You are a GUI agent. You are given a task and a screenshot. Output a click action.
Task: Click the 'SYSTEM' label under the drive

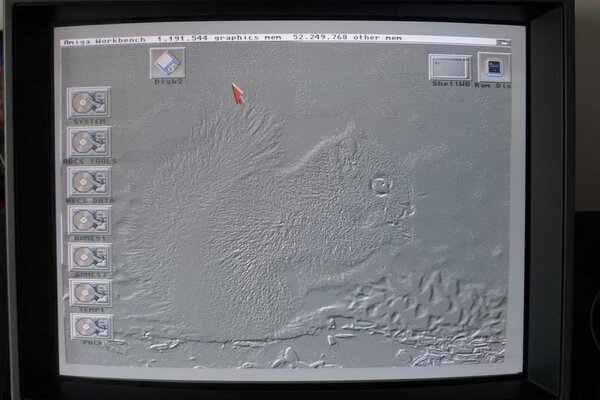(89, 121)
